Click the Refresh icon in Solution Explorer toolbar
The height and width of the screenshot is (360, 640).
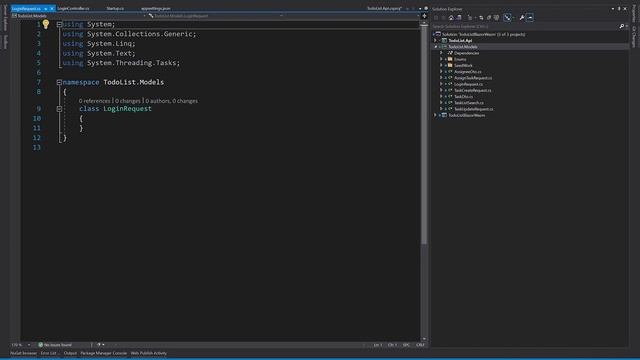tap(489, 18)
